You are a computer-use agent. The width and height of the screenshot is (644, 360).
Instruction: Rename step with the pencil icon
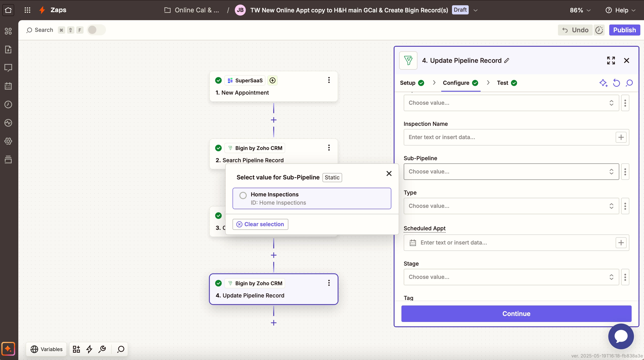coord(507,60)
